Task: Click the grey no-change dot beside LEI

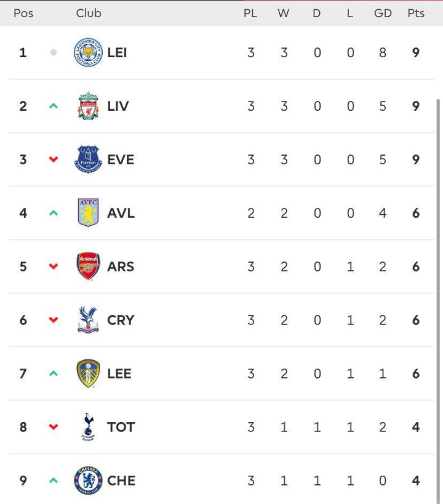Action: click(x=54, y=52)
